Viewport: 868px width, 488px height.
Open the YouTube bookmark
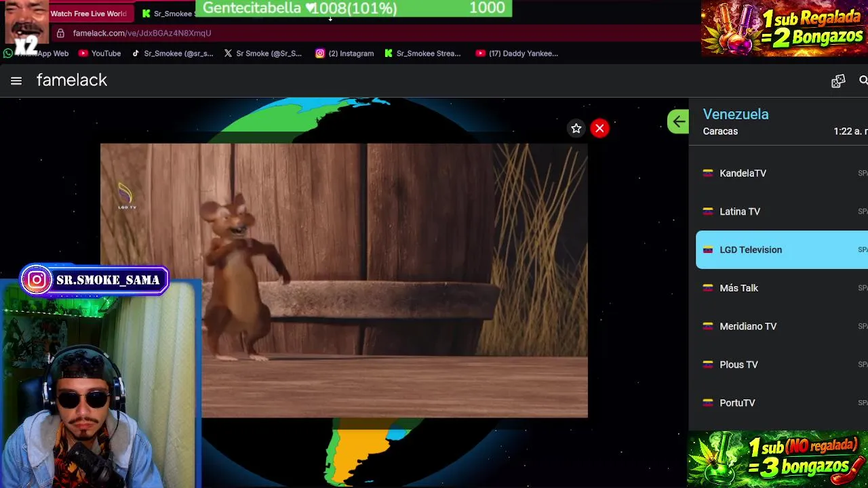pyautogui.click(x=100, y=54)
